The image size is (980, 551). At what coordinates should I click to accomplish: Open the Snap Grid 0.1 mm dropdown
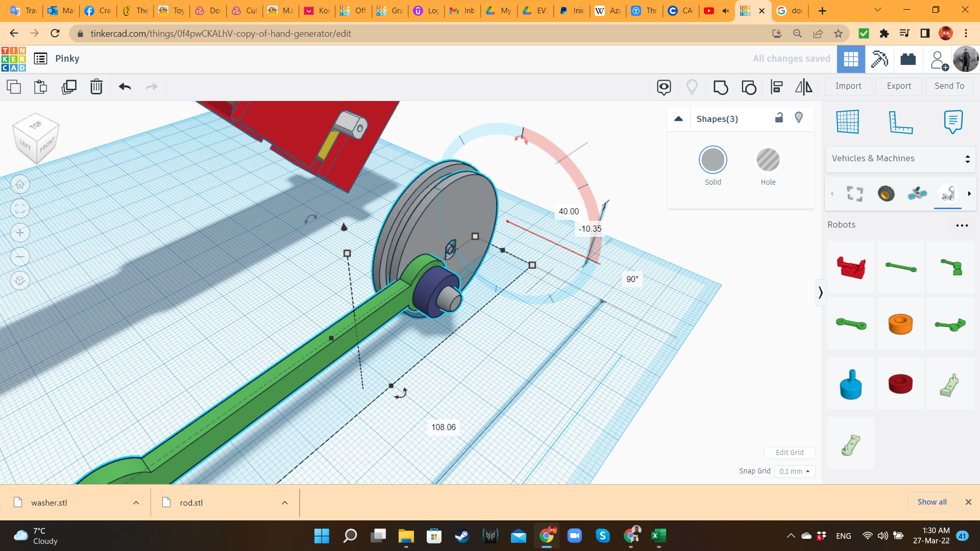click(794, 471)
